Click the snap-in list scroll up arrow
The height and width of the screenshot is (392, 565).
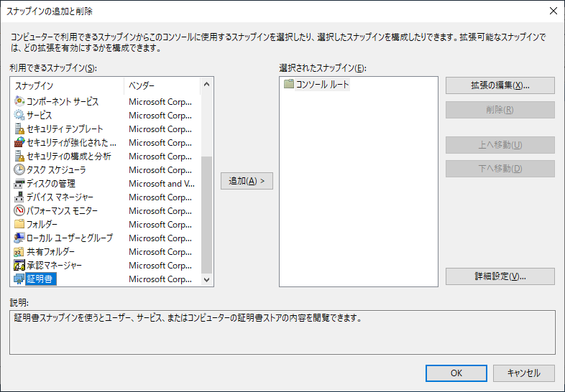(206, 84)
